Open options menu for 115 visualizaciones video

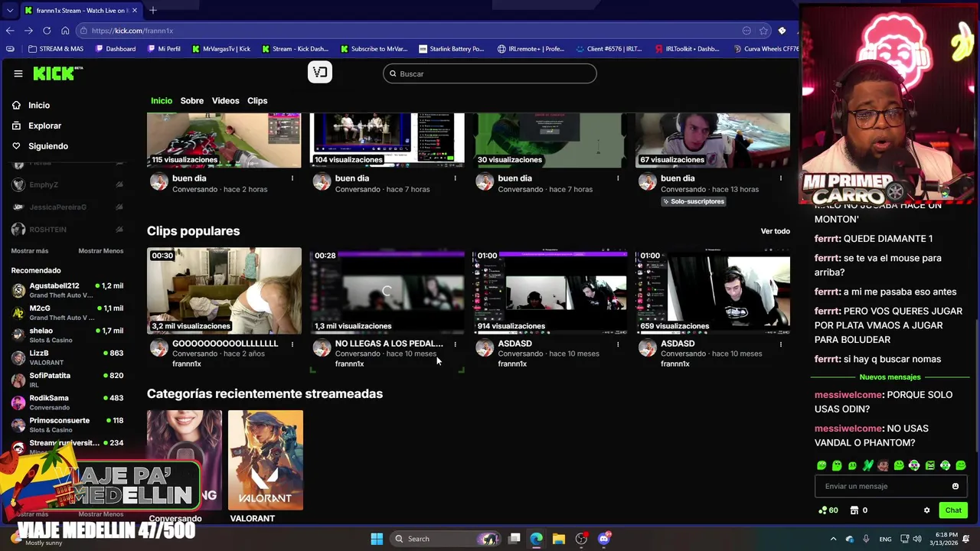[x=292, y=178]
